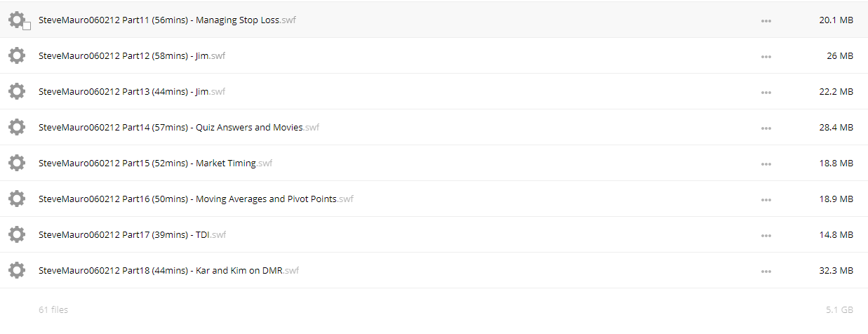Open the Part18 Kar and Kim on DMR file
The height and width of the screenshot is (334, 868).
[x=168, y=271]
